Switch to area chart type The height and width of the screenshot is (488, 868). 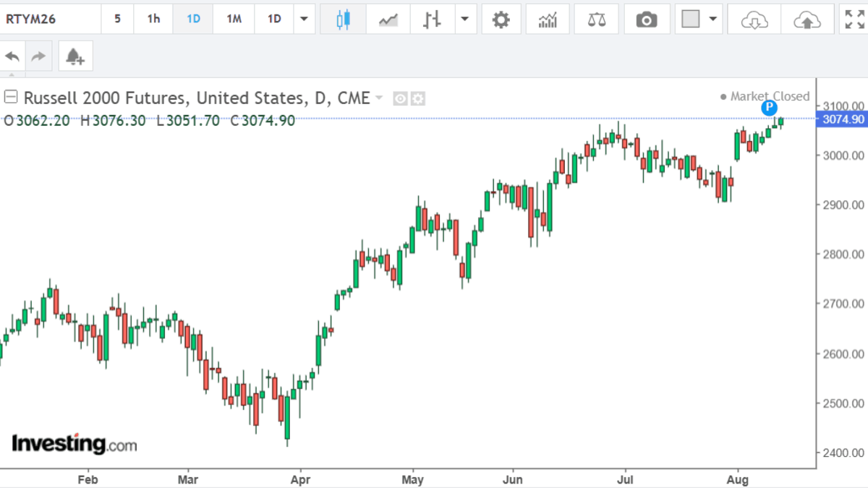(x=388, y=20)
